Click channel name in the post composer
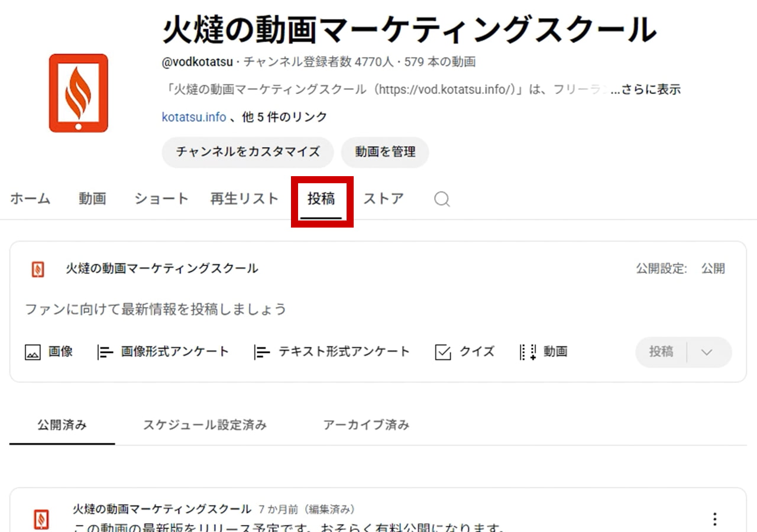The width and height of the screenshot is (757, 532). [x=161, y=269]
